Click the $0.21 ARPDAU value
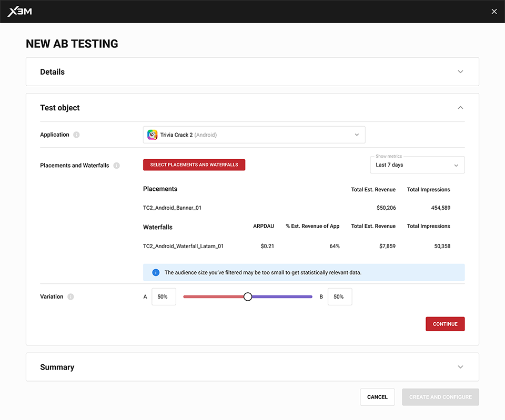Viewport: 505px width, 420px height. pyautogui.click(x=267, y=246)
